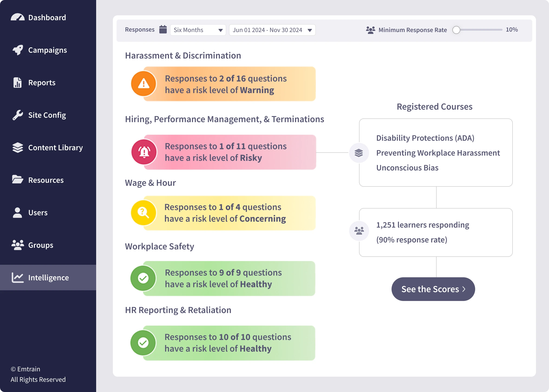Open the Site Config wrench icon
549x392 pixels.
[x=18, y=115]
